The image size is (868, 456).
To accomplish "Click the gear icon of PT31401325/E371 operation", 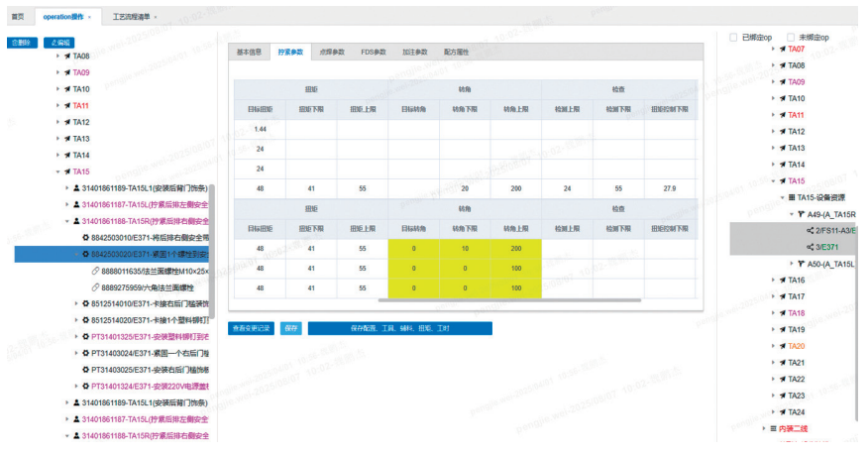I will 84,337.
